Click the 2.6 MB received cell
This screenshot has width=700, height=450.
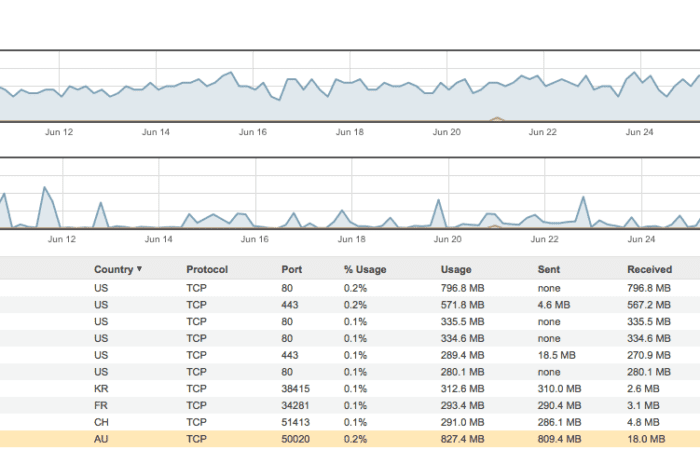pyautogui.click(x=643, y=388)
